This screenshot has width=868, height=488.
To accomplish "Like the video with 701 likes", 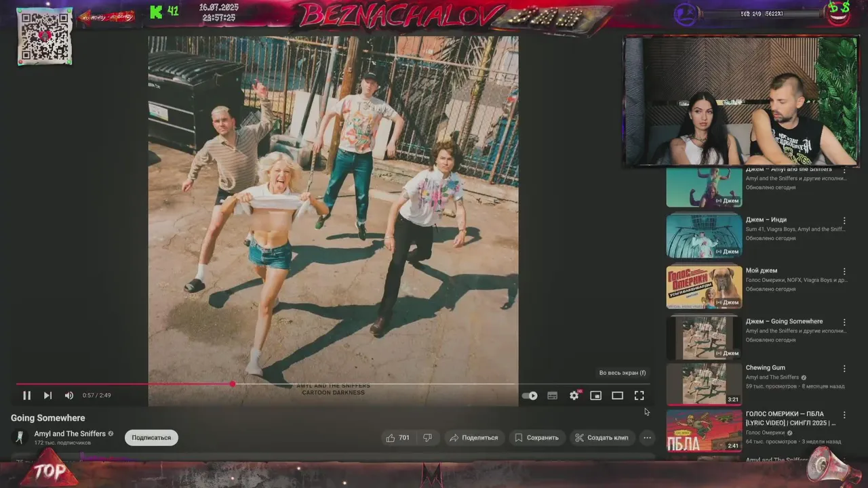I will pyautogui.click(x=397, y=438).
